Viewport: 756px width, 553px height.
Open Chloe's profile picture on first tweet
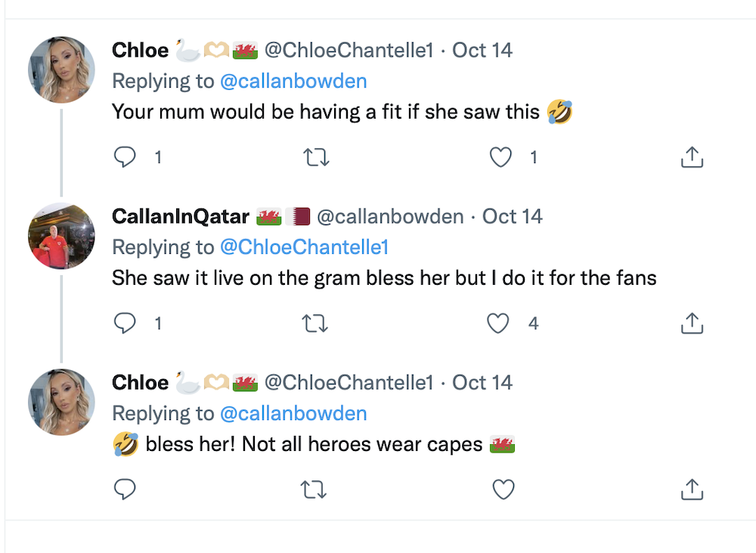pos(61,70)
